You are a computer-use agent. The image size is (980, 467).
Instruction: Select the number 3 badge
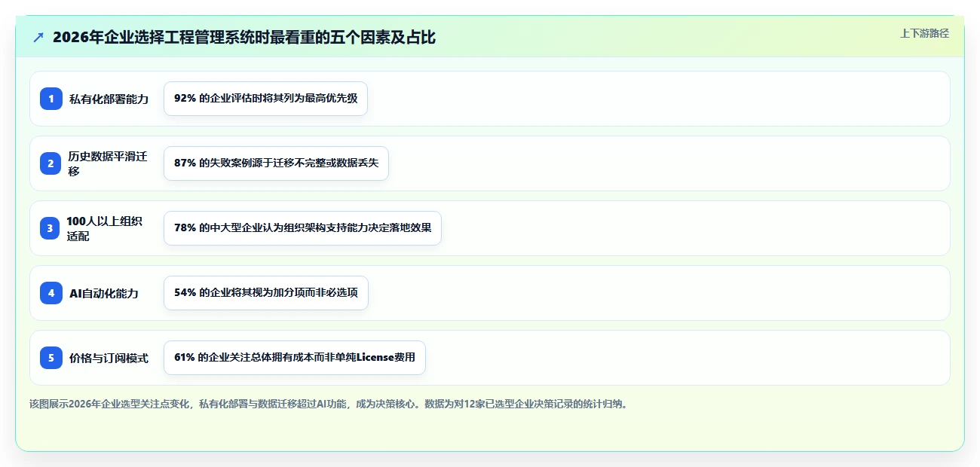point(51,228)
